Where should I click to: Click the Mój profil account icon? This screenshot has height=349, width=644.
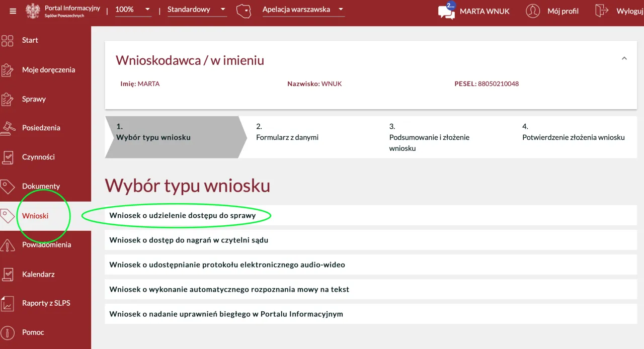533,11
